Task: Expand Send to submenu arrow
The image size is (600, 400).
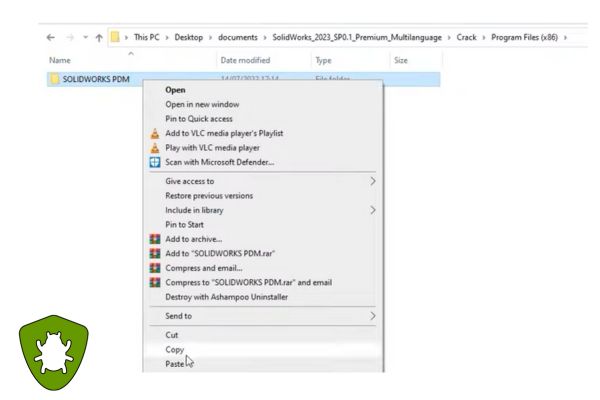Action: 372,316
